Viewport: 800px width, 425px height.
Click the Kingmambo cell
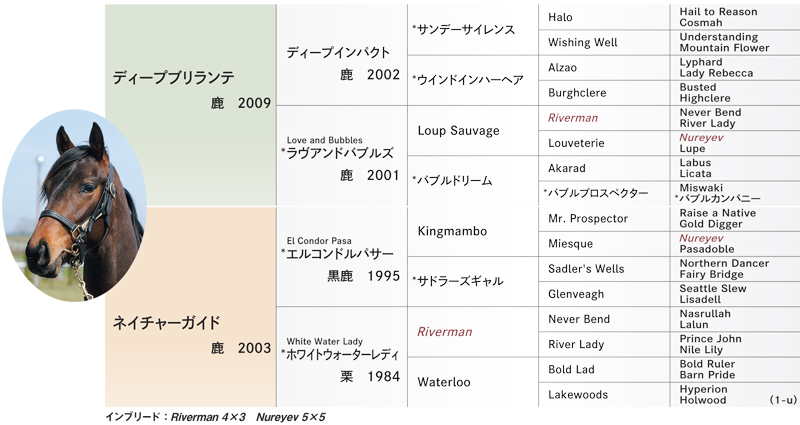pos(472,231)
